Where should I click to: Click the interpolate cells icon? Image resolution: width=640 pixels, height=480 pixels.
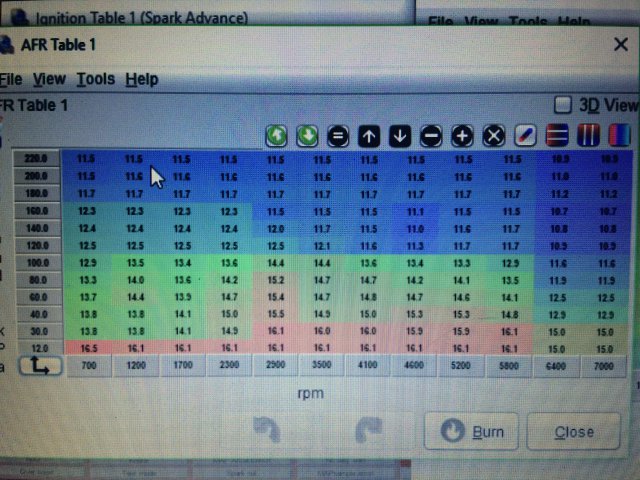(x=526, y=135)
